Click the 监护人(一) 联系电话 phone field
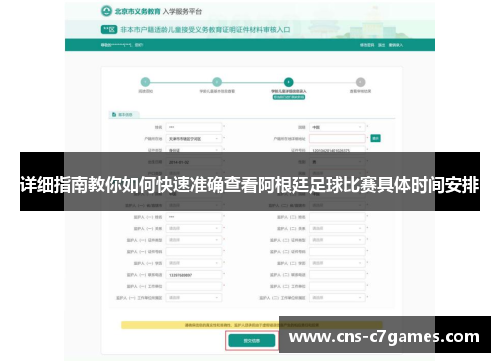The image size is (500, 362). (194, 275)
